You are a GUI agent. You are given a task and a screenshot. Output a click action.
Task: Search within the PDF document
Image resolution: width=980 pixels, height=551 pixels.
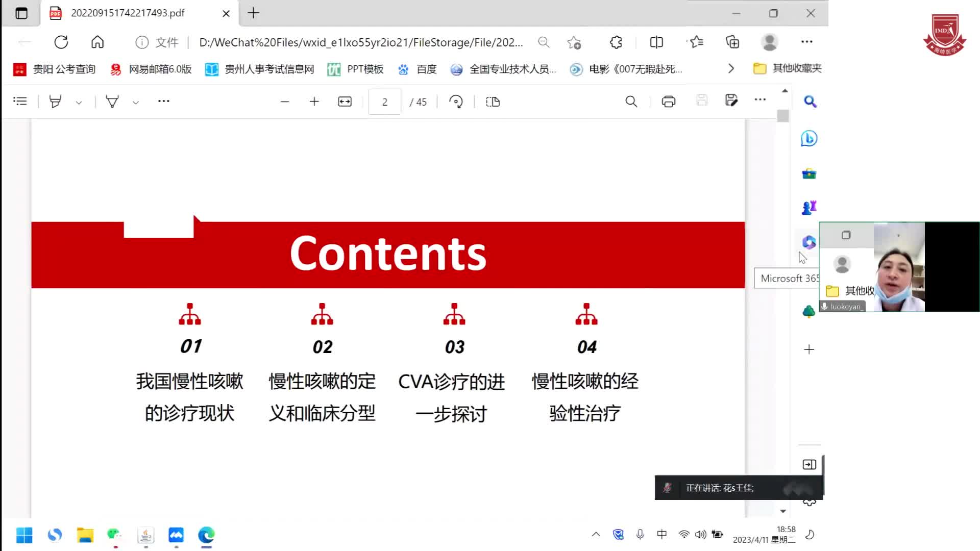pyautogui.click(x=631, y=102)
